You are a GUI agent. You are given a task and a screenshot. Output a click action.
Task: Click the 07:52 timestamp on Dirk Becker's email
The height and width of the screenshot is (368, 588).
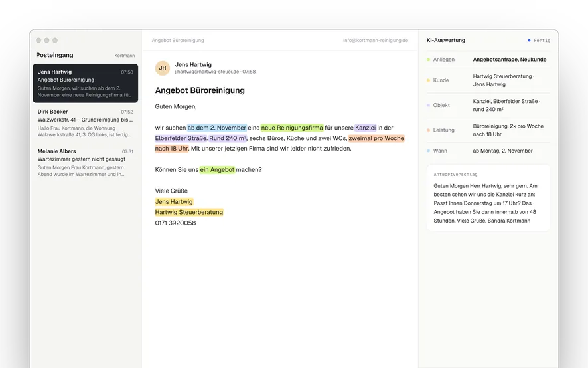point(127,112)
